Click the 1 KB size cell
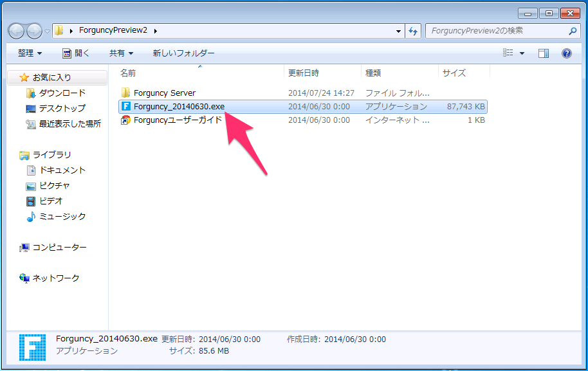Viewport: 588px width, 371px height. tap(476, 120)
